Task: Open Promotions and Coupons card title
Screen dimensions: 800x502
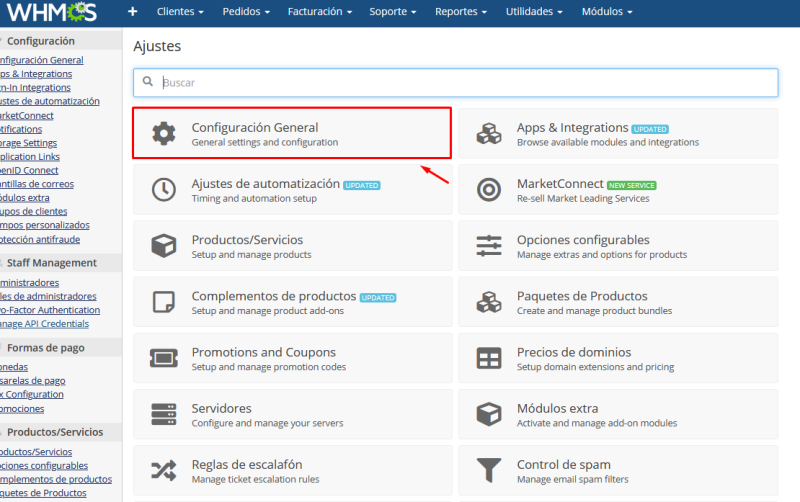Action: pyautogui.click(x=264, y=352)
